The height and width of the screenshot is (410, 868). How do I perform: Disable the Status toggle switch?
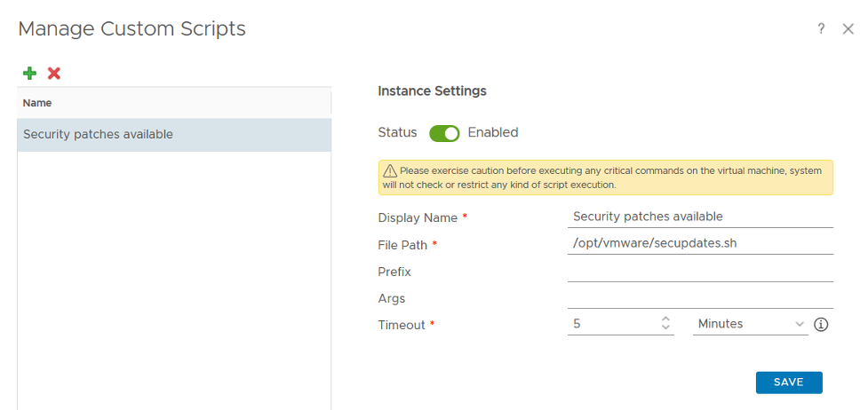[444, 133]
